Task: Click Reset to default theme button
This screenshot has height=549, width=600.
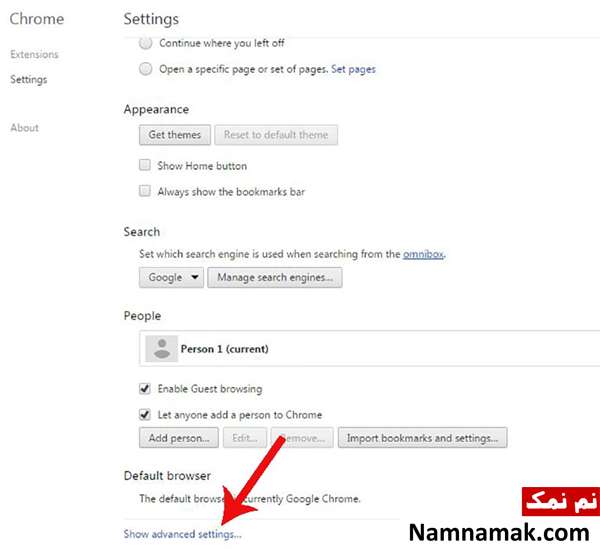Action: coord(276,135)
